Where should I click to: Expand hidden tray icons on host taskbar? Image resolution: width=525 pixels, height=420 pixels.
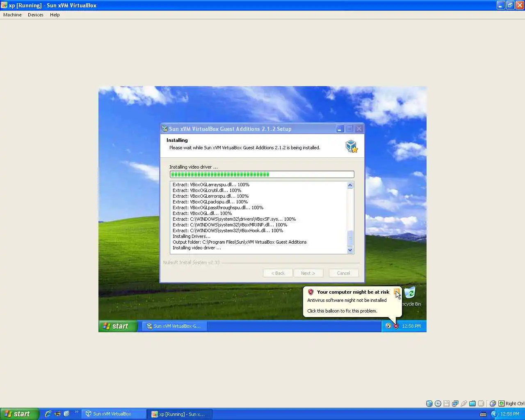click(494, 414)
